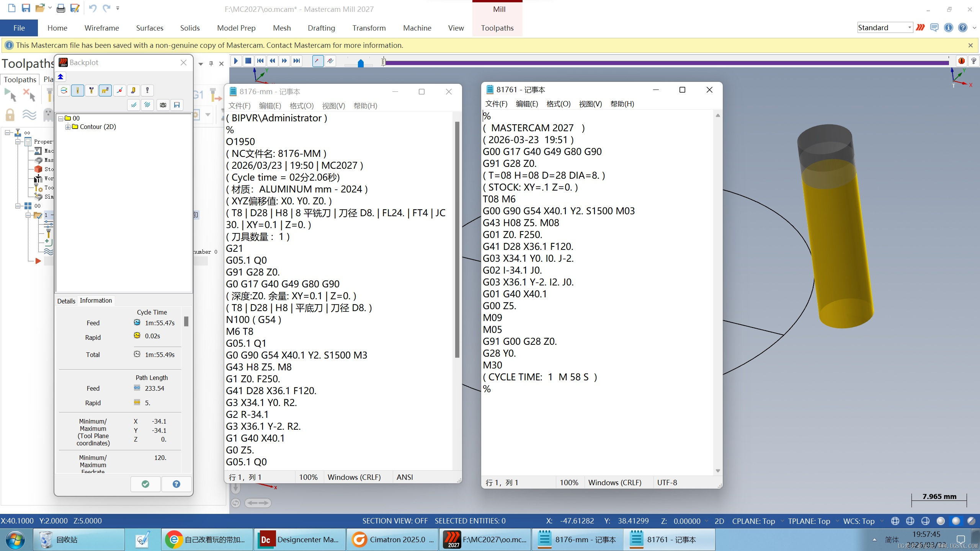Jump to end of the backplot
980x551 pixels.
297,61
